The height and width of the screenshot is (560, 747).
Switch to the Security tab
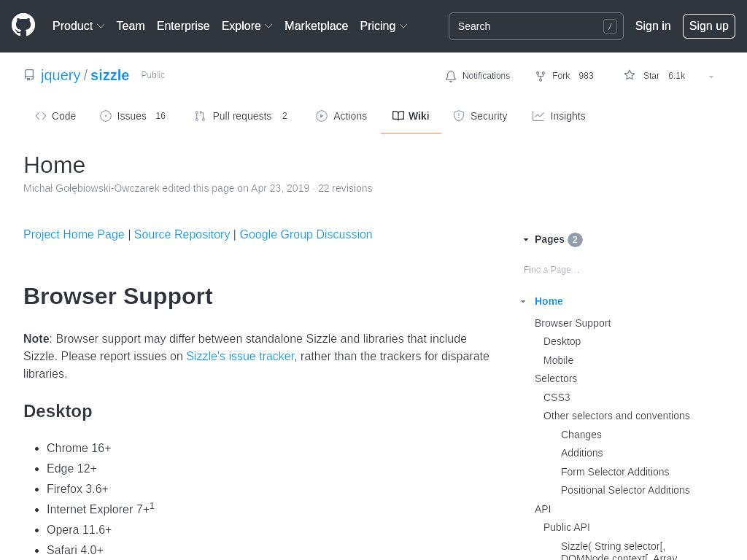pos(480,116)
